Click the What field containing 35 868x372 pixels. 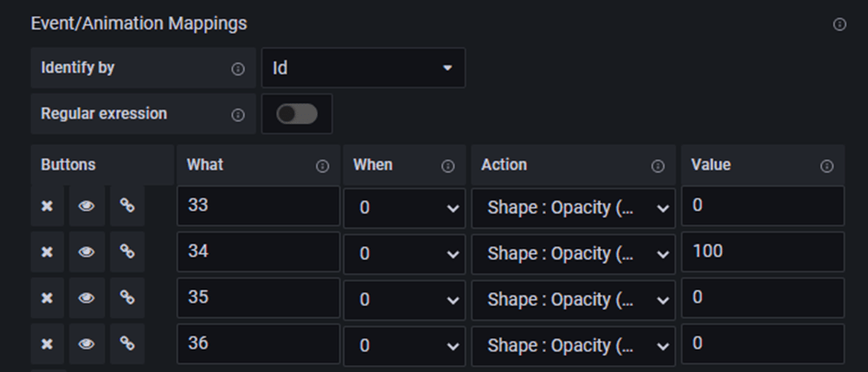[258, 298]
